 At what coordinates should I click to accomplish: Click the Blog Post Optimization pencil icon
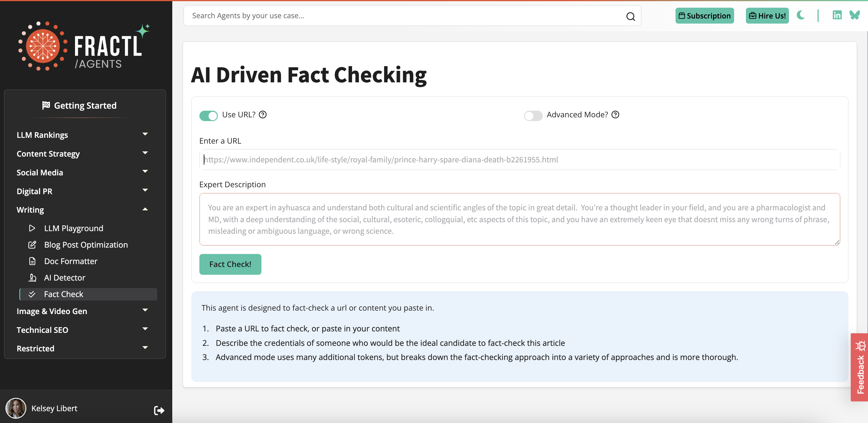(32, 244)
